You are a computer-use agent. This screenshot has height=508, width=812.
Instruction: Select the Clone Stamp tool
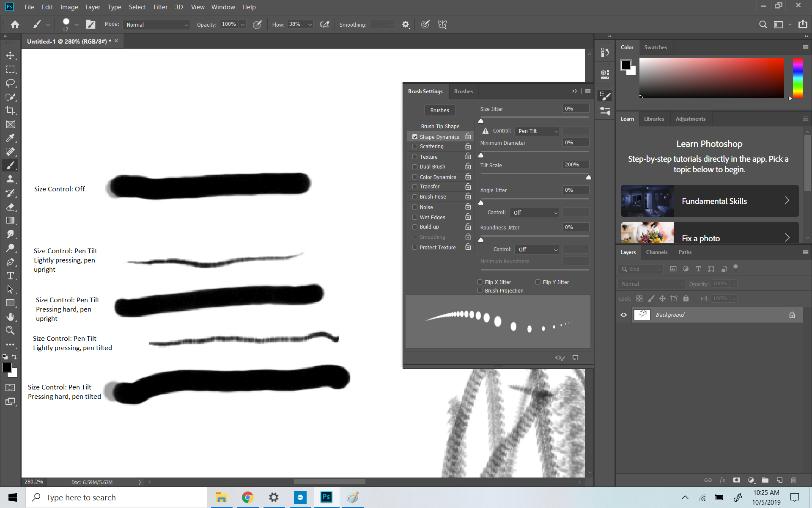(x=10, y=179)
